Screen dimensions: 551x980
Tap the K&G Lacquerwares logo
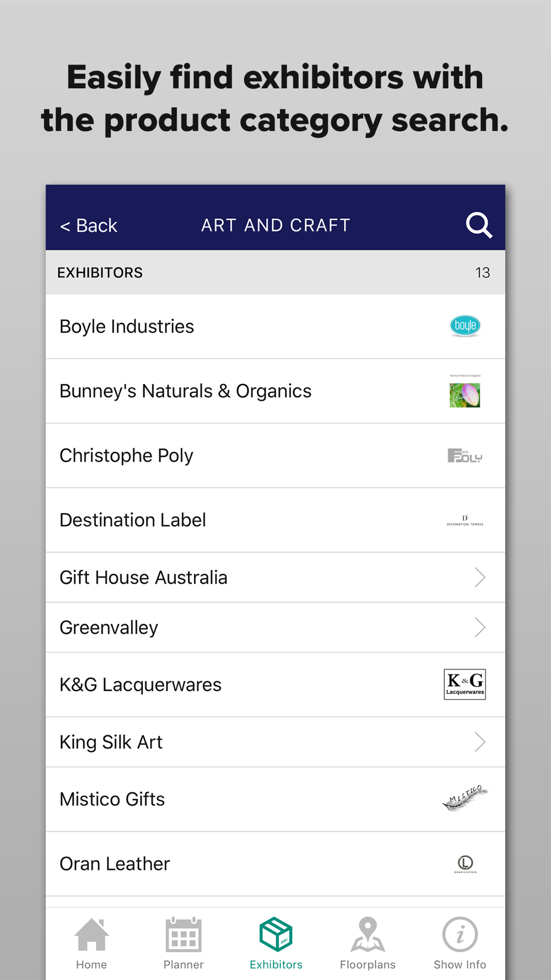point(465,685)
